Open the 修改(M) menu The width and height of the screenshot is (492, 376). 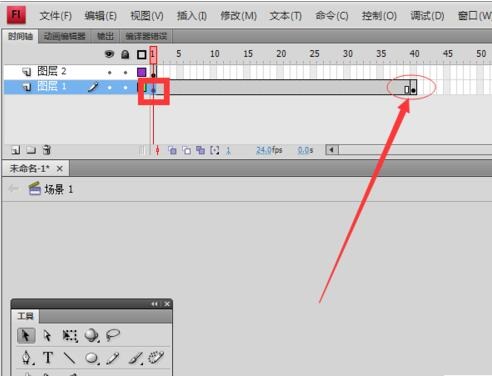click(238, 16)
